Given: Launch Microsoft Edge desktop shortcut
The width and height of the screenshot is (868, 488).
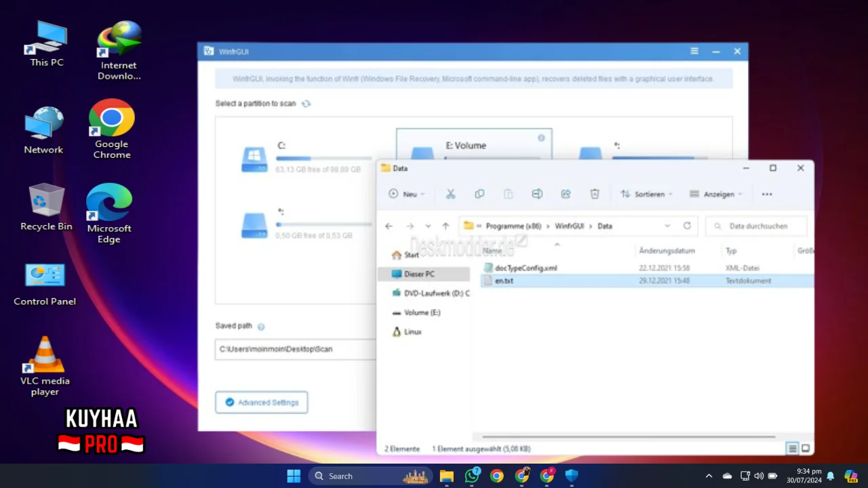Looking at the screenshot, I should 108,213.
